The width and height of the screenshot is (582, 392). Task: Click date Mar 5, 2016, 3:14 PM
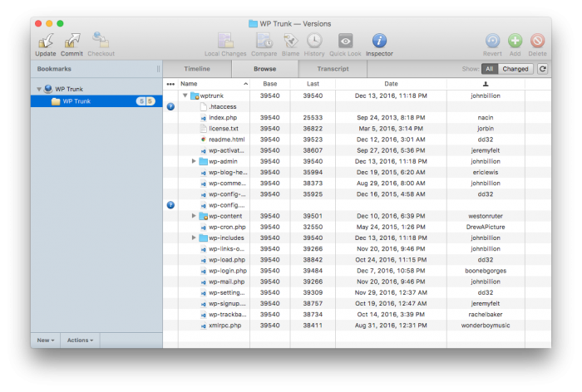click(391, 129)
